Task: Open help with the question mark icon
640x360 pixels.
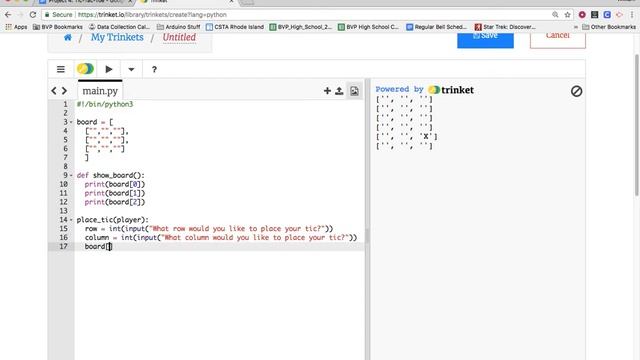Action: [x=154, y=70]
